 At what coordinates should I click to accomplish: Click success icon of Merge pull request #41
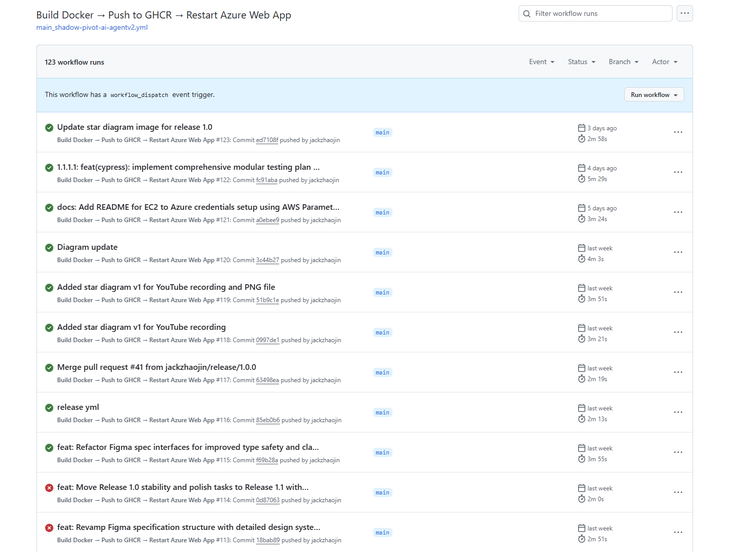click(x=49, y=368)
